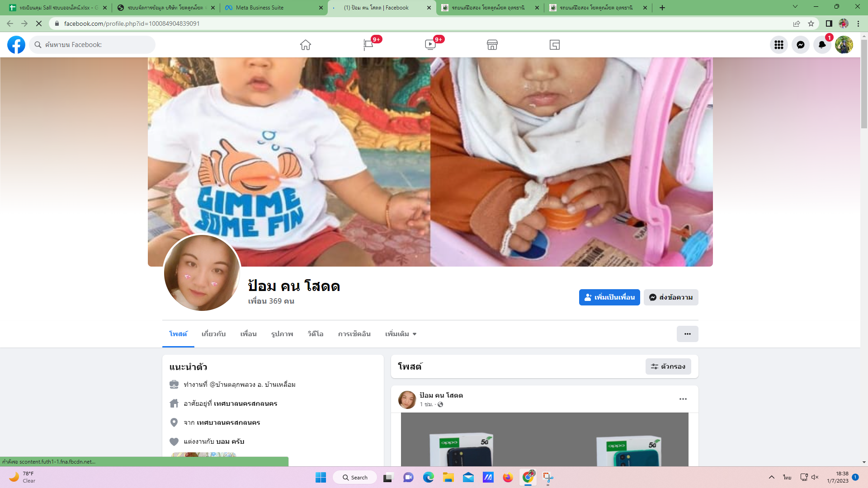Open the post's three-dots menu
Viewport: 868px width, 488px height.
coord(683,399)
